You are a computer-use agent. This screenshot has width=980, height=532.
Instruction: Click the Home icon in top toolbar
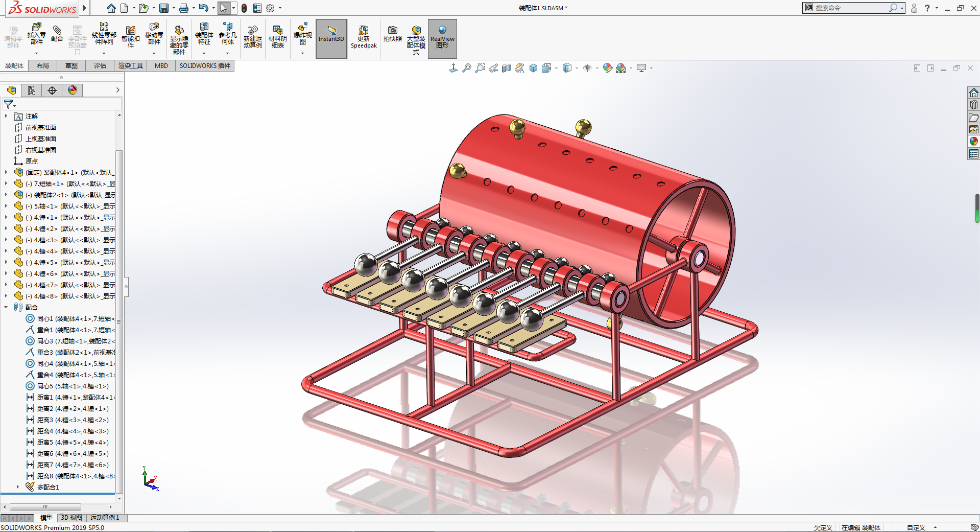click(111, 8)
